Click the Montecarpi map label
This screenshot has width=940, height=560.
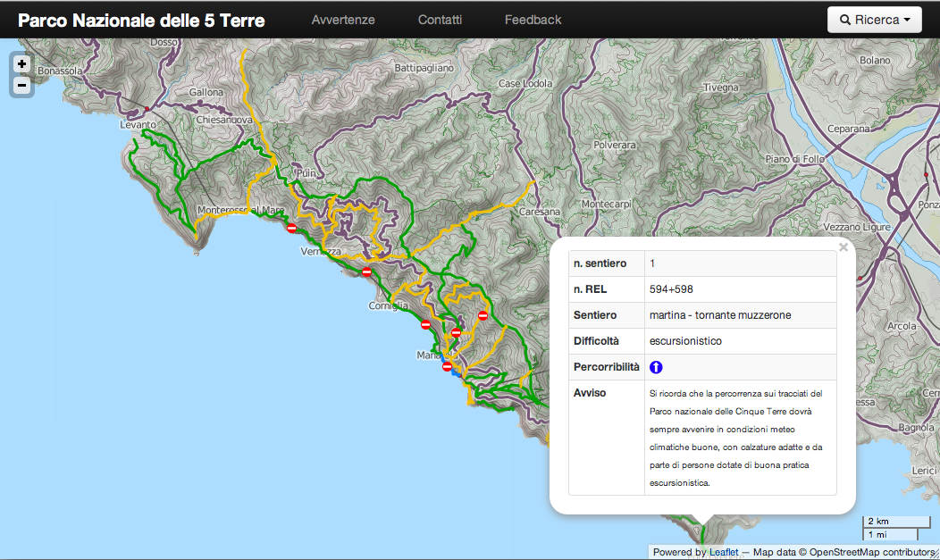pyautogui.click(x=607, y=205)
